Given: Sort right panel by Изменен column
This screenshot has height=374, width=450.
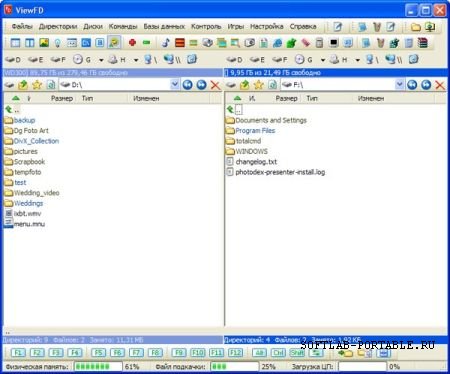Looking at the screenshot, I should (x=371, y=98).
